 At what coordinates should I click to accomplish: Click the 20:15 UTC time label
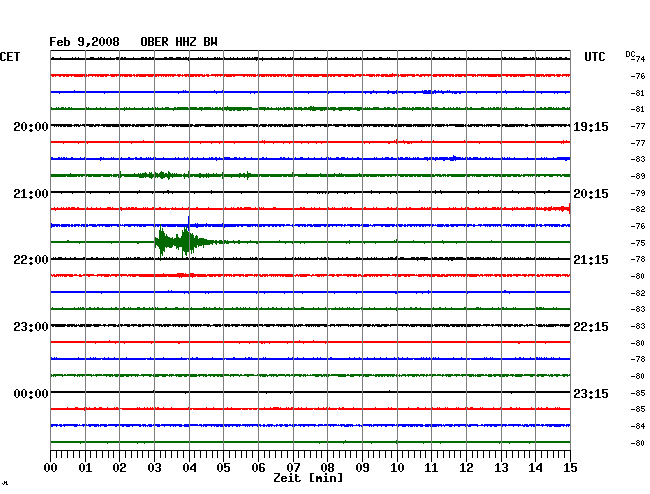click(x=591, y=194)
